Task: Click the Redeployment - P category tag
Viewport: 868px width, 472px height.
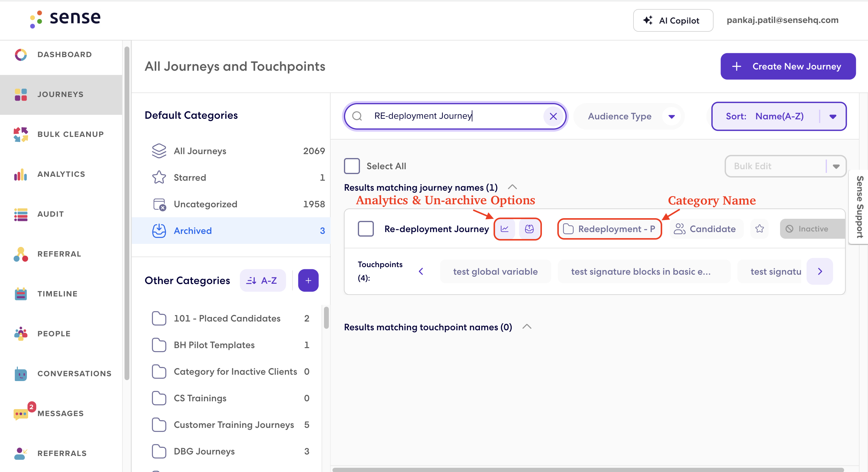Action: [x=609, y=229]
